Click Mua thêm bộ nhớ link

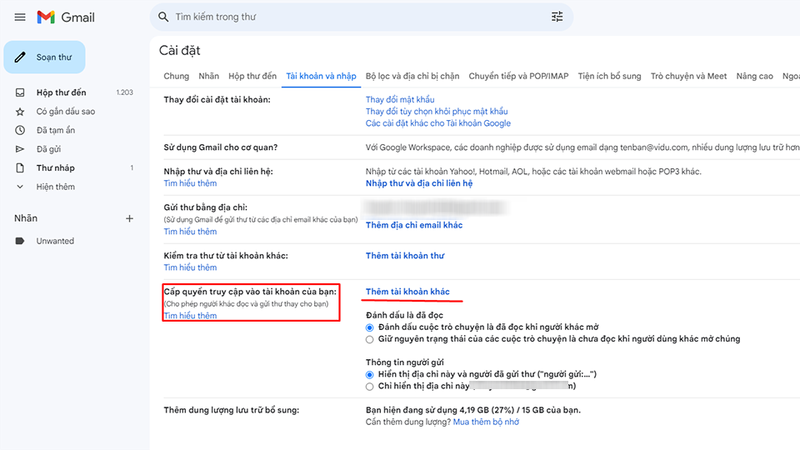tap(486, 422)
